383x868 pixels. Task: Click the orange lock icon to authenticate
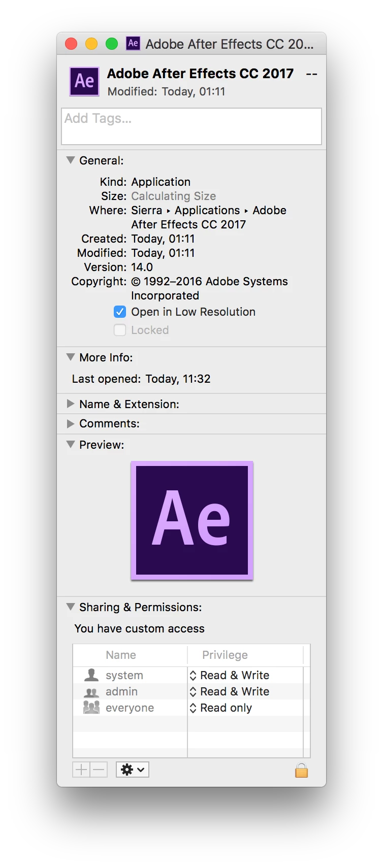301,770
